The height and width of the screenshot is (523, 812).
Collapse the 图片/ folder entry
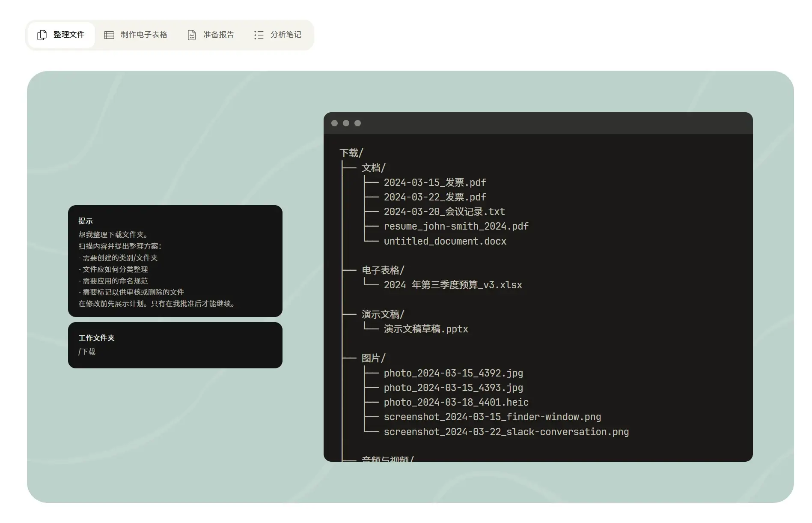[x=373, y=358]
